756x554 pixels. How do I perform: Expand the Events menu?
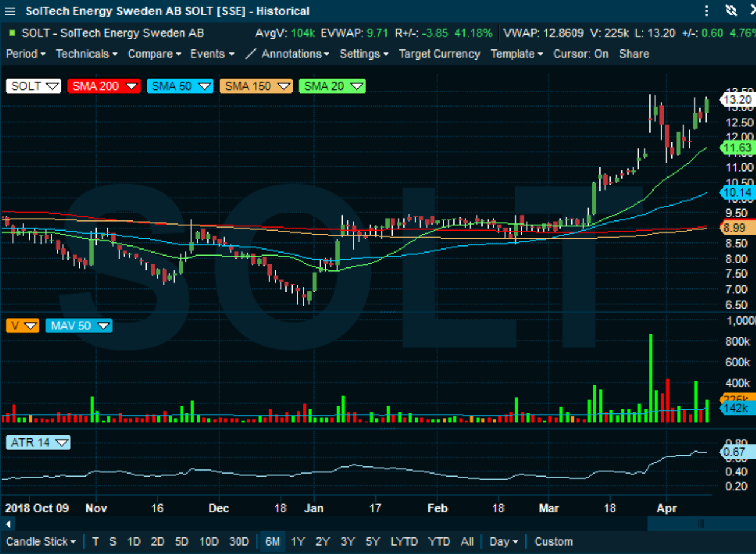(x=212, y=54)
